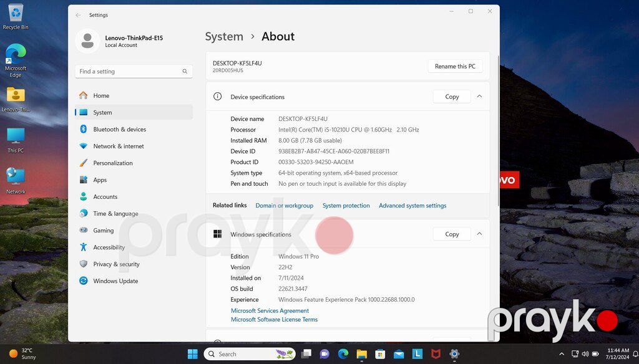Click the search magnifier in Find a setting

pyautogui.click(x=185, y=71)
